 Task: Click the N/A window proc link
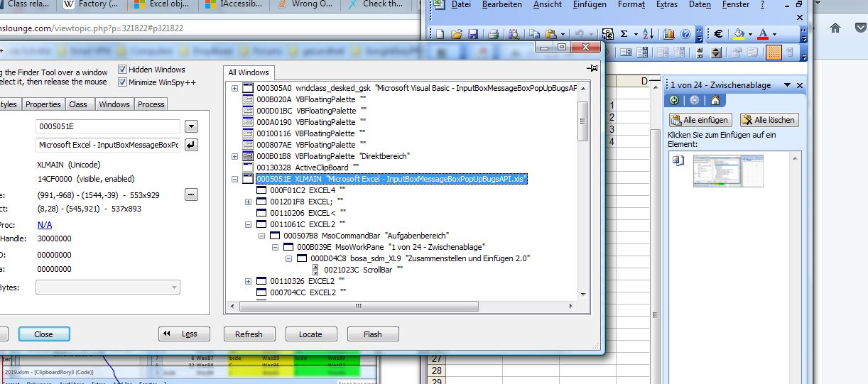(x=45, y=224)
